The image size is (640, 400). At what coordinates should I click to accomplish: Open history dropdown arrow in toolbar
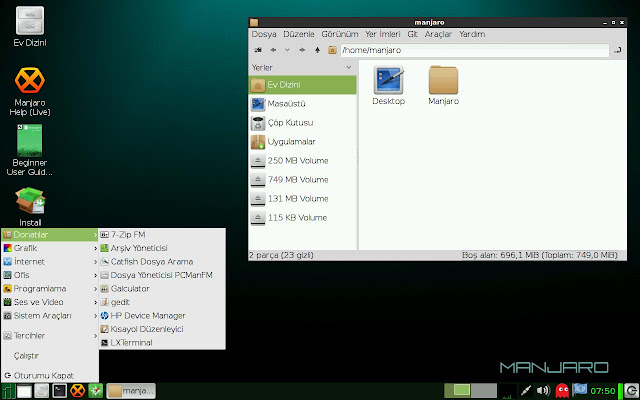coord(287,50)
